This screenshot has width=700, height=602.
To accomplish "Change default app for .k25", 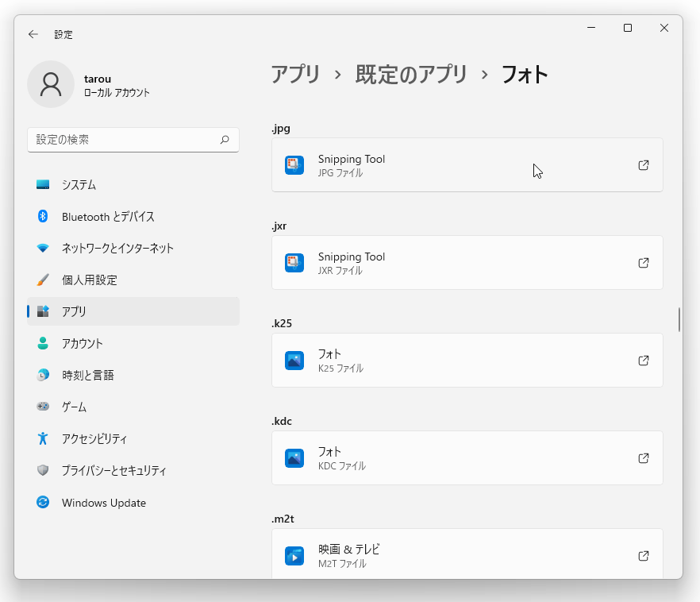I will coord(467,361).
